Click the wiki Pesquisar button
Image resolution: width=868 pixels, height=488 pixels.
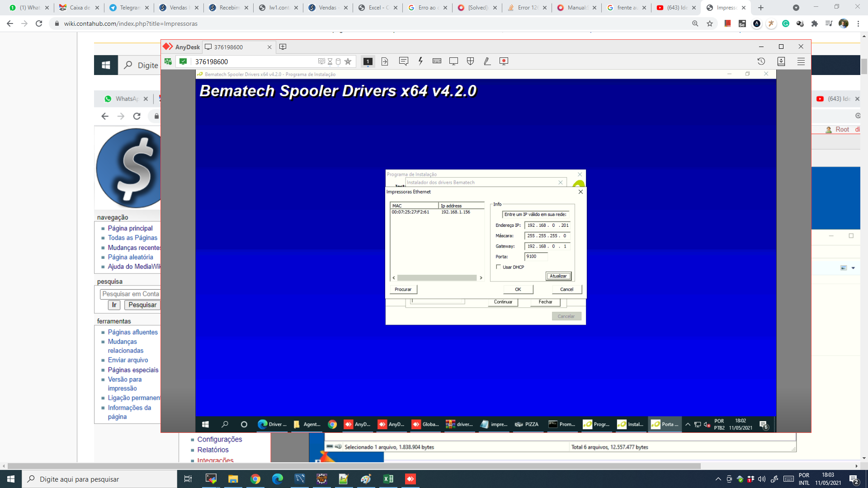point(142,305)
